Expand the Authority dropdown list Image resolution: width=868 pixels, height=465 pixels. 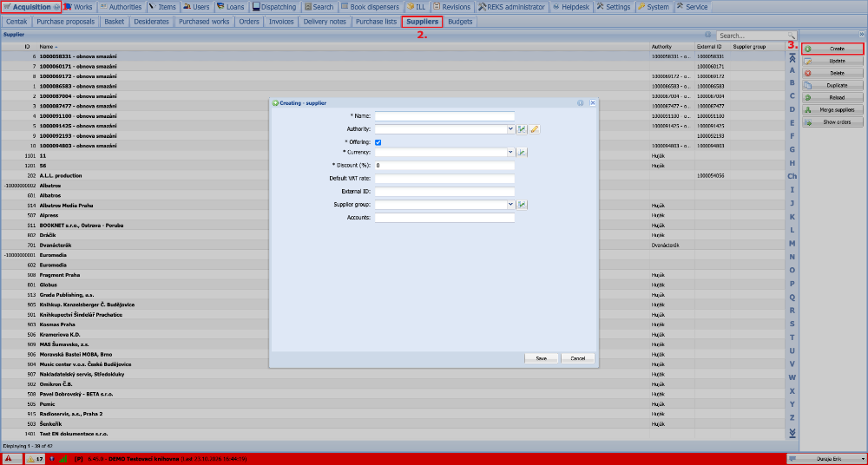click(511, 129)
